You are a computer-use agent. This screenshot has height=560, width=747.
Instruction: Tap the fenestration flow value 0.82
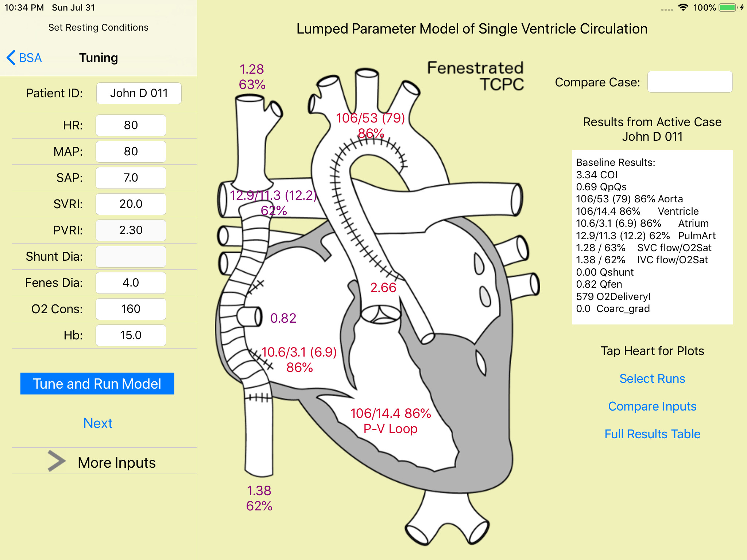(x=283, y=318)
